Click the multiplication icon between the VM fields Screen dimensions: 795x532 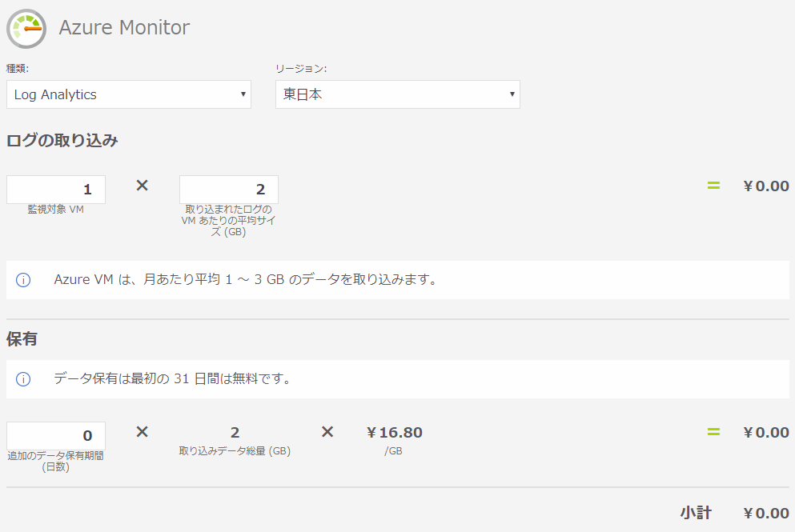(x=142, y=185)
